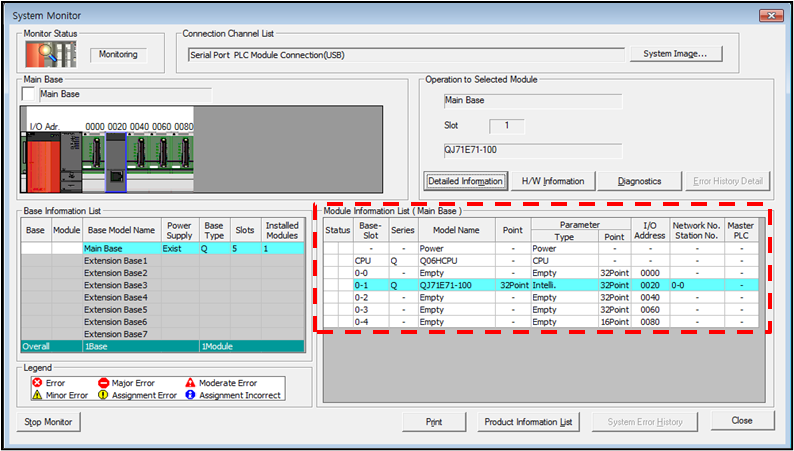Click the I/O Address column header
794x451 pixels.
tap(650, 230)
